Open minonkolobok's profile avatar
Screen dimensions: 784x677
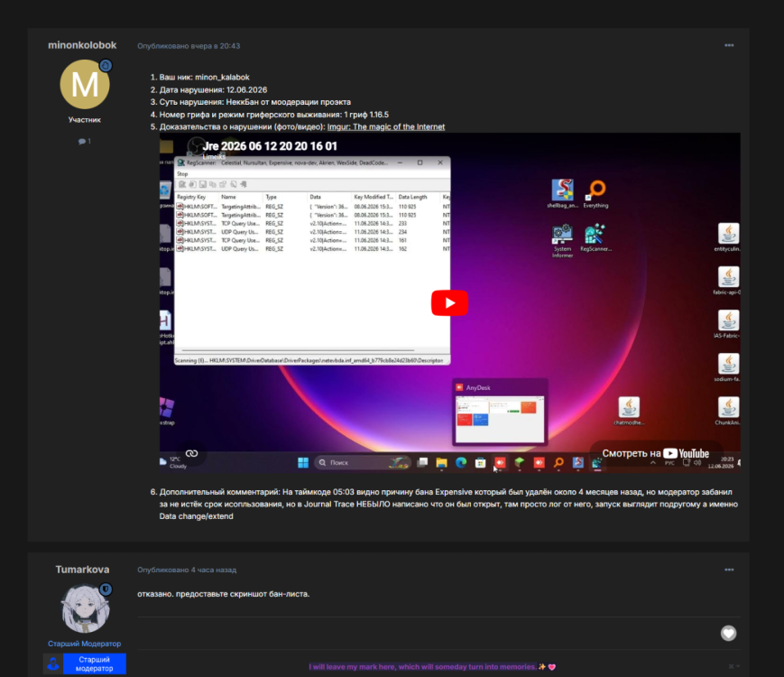coord(85,85)
